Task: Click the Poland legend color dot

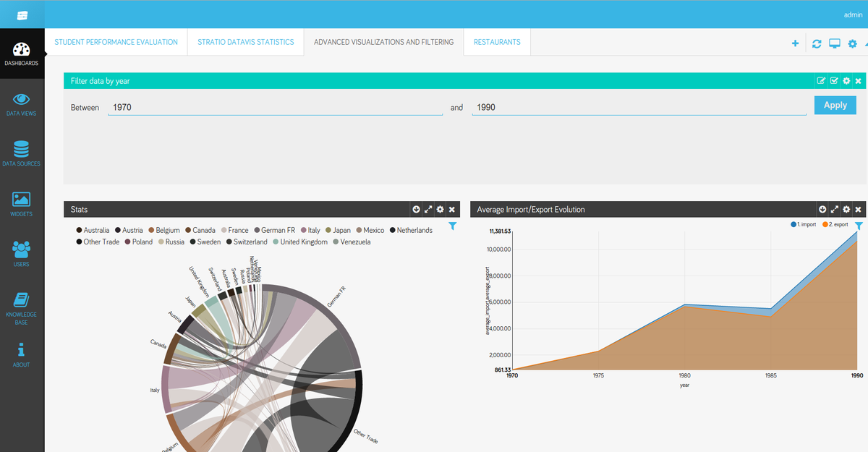Action: (128, 242)
